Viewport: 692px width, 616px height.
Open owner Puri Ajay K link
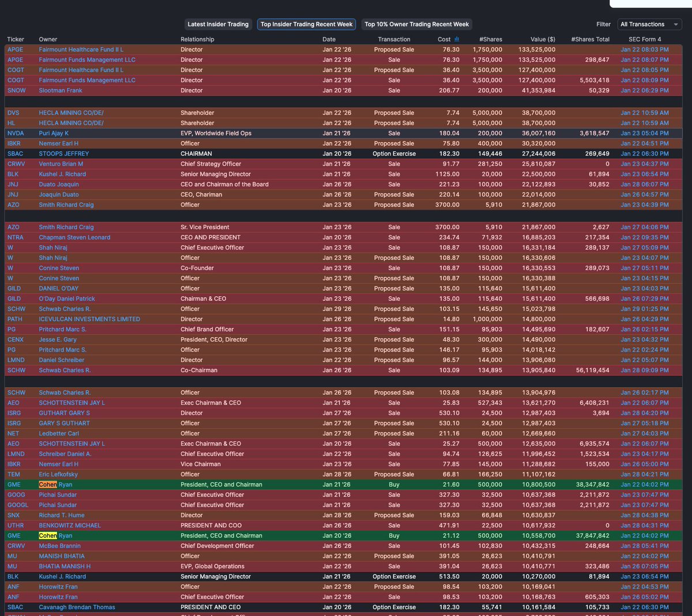coord(54,133)
